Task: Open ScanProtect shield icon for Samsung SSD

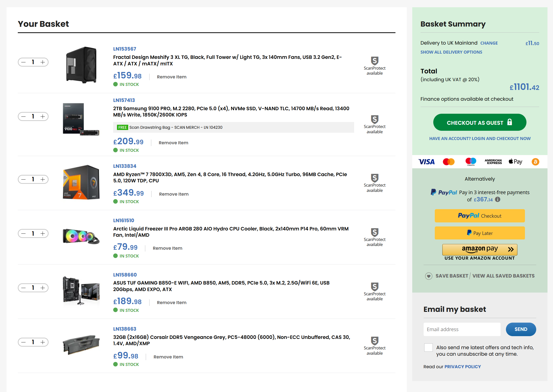Action: tap(375, 119)
